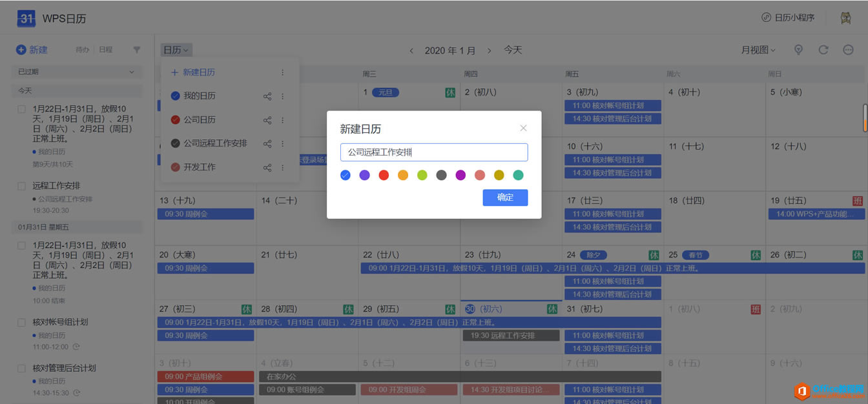The height and width of the screenshot is (404, 868).
Task: Confirm with the 确定 button
Action: coord(505,197)
